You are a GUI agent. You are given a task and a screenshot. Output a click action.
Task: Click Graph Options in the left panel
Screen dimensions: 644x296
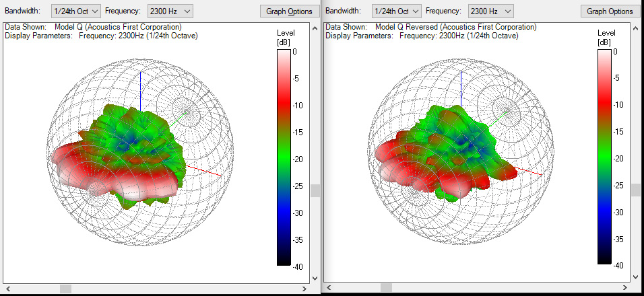click(290, 11)
